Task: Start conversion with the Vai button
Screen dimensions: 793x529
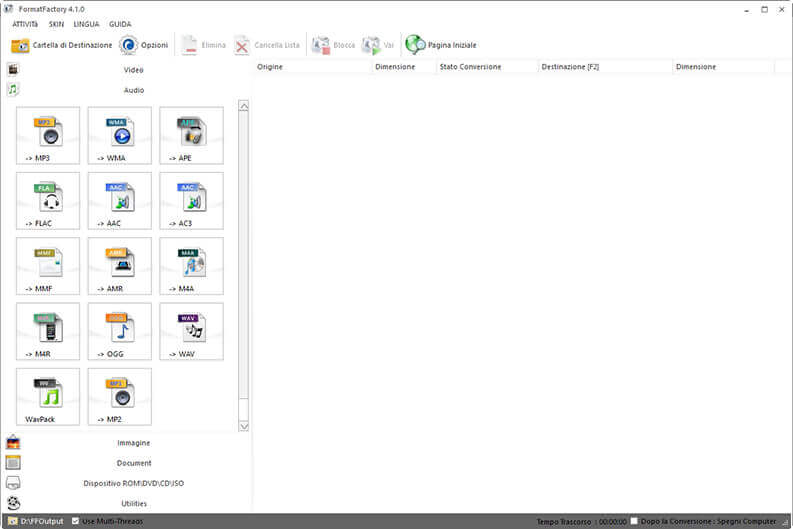Action: point(378,45)
